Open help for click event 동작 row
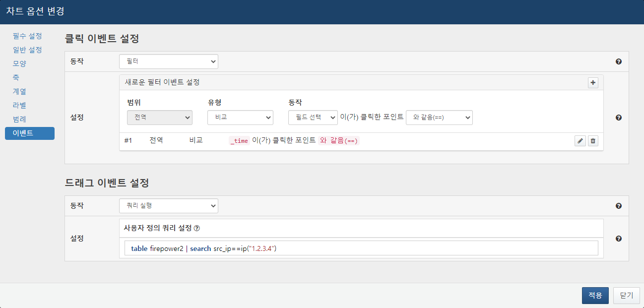This screenshot has height=308, width=644. (619, 62)
